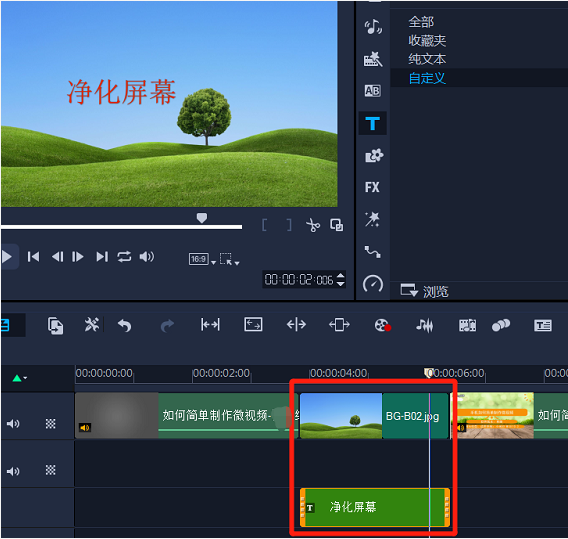Set the mark-out right bracket
Viewport: 568px width, 539px height.
coord(289,225)
